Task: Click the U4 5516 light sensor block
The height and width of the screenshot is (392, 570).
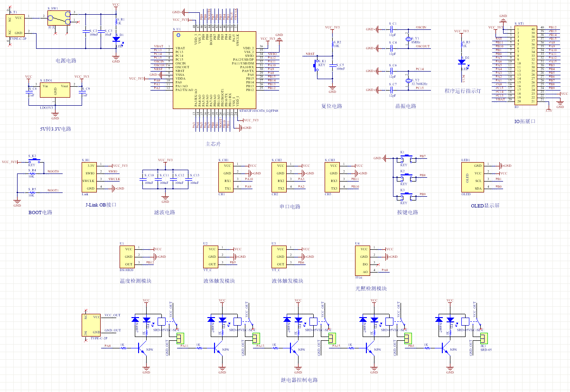Action: pos(362,260)
